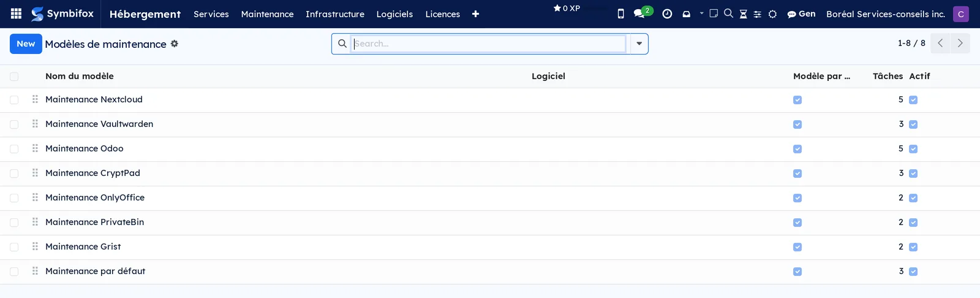Open the Maintenance Vaultwarden record
Image resolution: width=980 pixels, height=298 pixels.
(x=99, y=124)
